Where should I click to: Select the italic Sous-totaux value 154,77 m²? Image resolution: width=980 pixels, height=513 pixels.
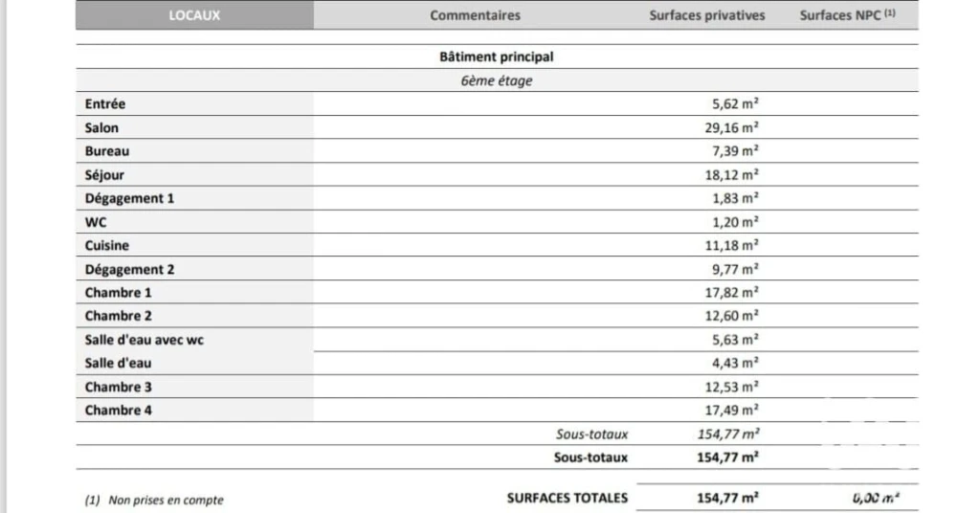(728, 434)
